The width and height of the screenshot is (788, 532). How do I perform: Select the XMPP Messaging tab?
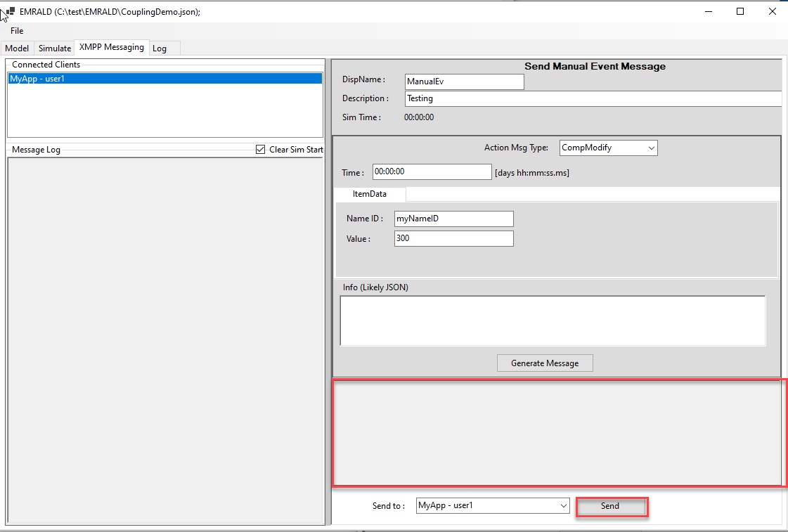tap(112, 47)
